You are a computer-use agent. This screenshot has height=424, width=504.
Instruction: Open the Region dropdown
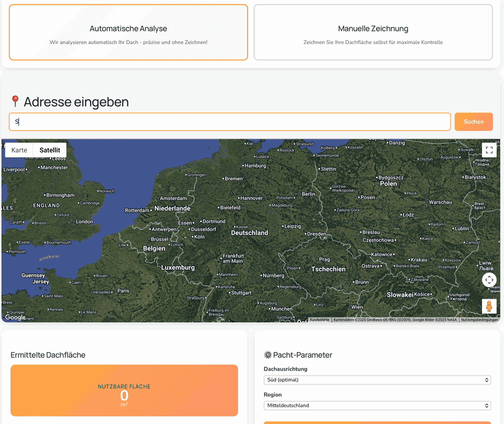click(377, 406)
